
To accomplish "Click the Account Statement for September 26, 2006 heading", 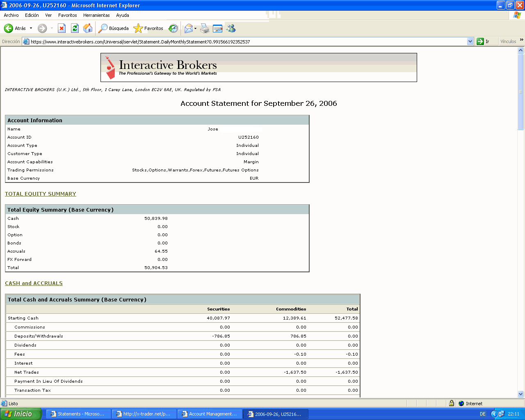I will coord(259,103).
